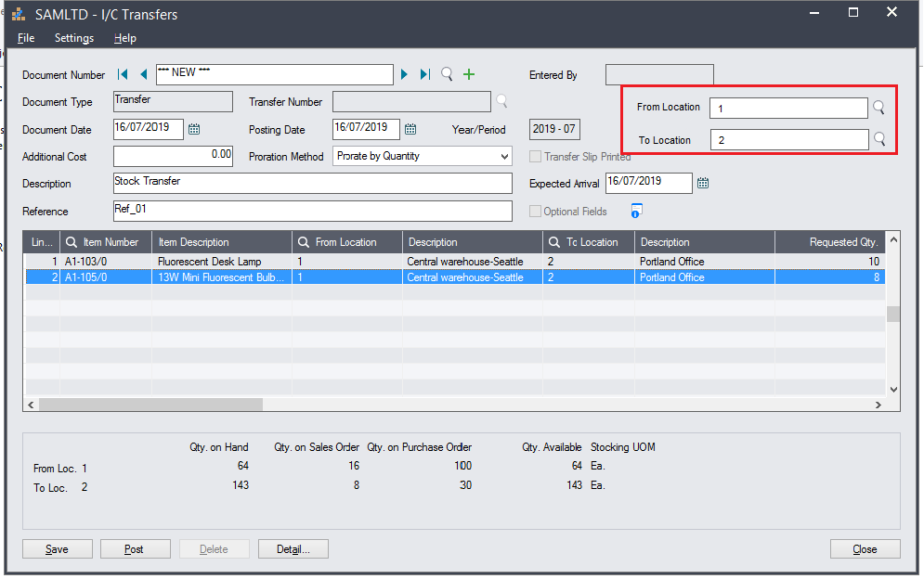Open Posting Date calendar picker
The width and height of the screenshot is (924, 579).
click(x=410, y=129)
